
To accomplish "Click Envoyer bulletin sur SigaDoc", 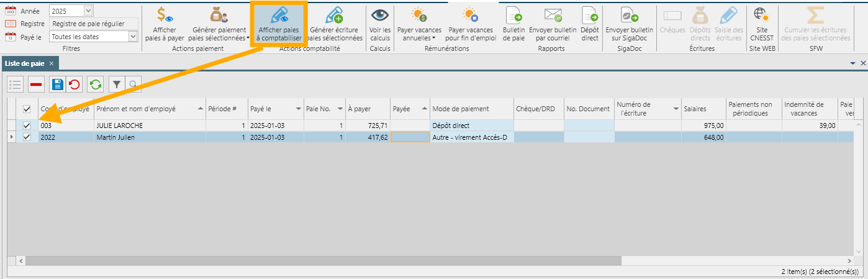I will click(629, 25).
